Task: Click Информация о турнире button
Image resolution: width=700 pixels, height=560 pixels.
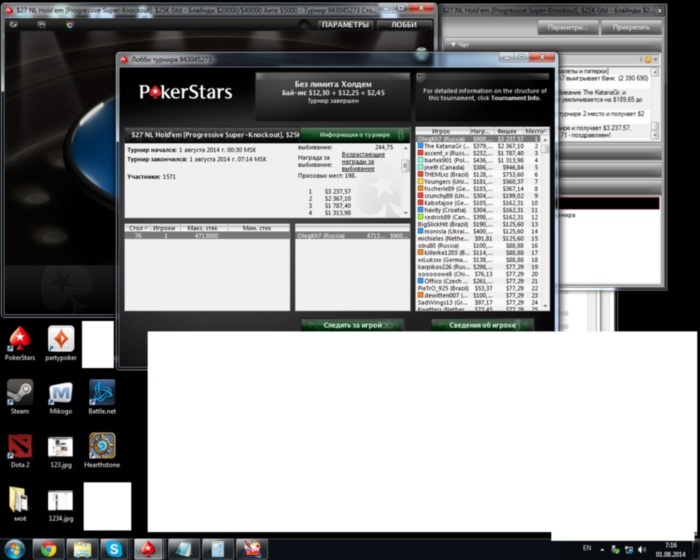Action: click(x=354, y=134)
